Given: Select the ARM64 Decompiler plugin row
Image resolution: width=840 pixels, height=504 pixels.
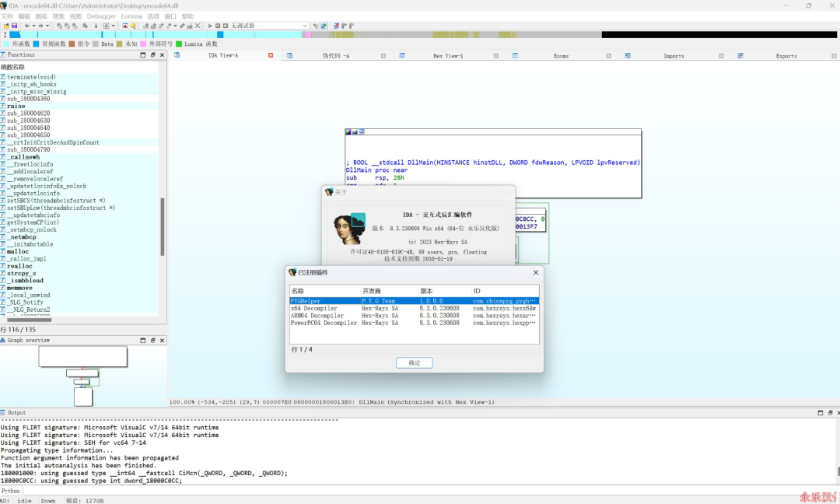Looking at the screenshot, I should [x=414, y=316].
